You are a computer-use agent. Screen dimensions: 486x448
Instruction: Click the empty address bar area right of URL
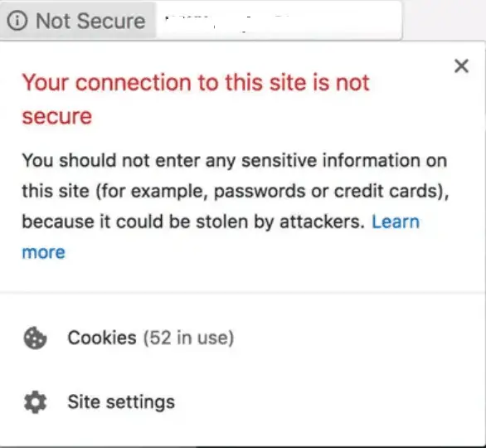coord(347,21)
